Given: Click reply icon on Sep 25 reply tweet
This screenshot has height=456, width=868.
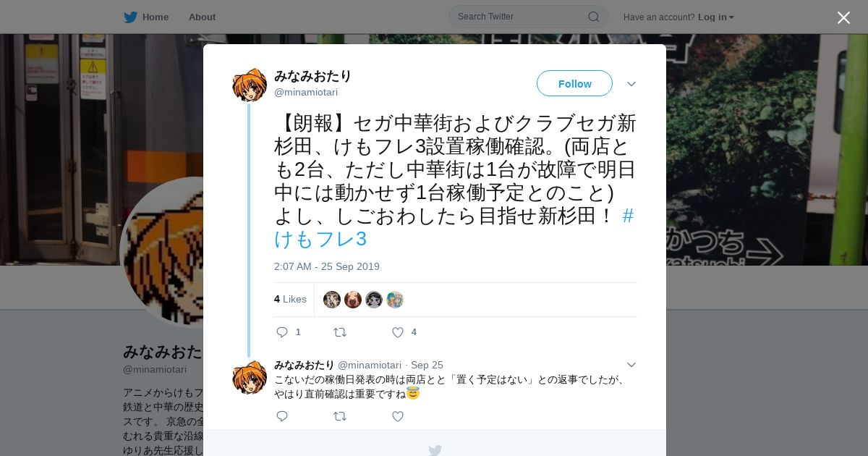Looking at the screenshot, I should (x=282, y=416).
